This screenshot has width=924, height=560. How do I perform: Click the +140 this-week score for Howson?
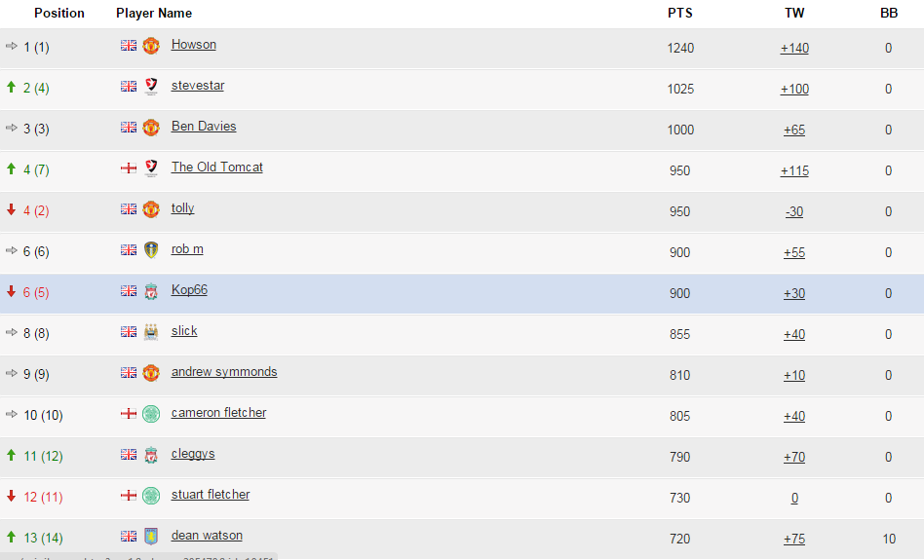tap(794, 48)
